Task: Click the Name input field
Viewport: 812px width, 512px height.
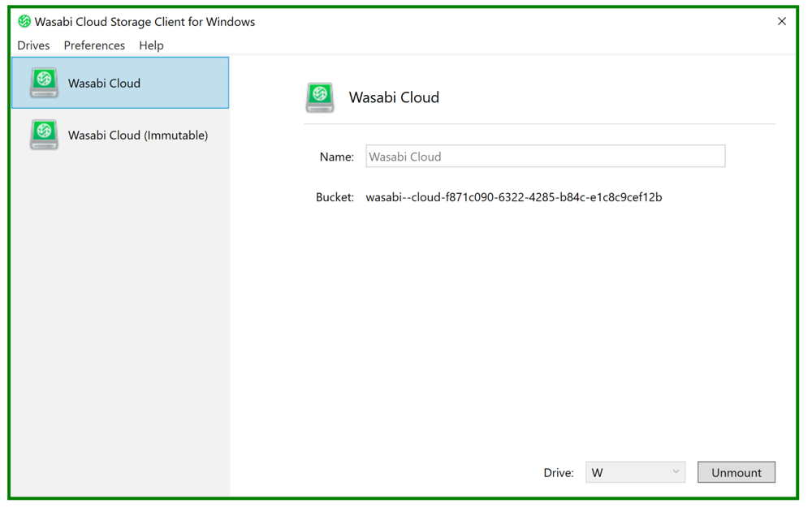Action: coord(546,157)
